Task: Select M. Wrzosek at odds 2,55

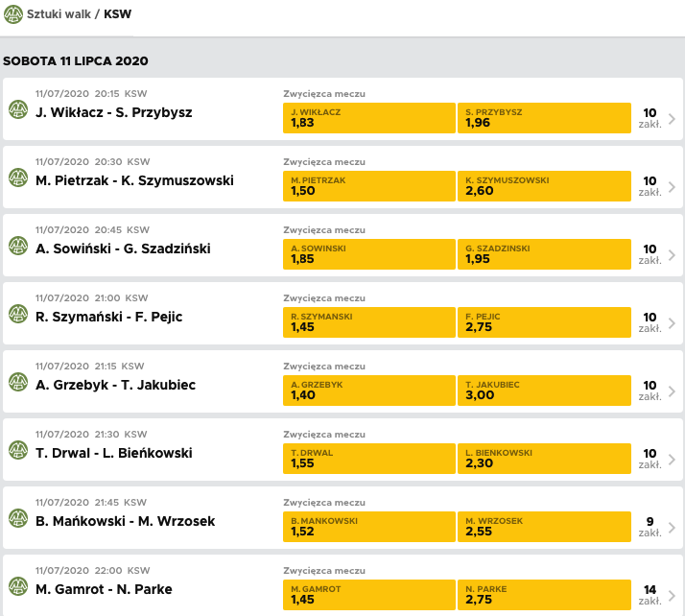Action: coord(544,527)
